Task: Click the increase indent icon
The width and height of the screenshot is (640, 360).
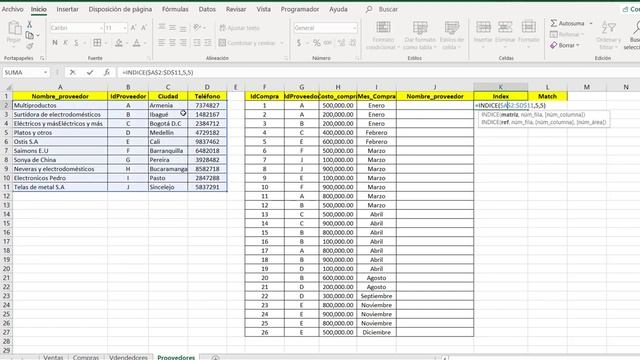Action: click(208, 42)
